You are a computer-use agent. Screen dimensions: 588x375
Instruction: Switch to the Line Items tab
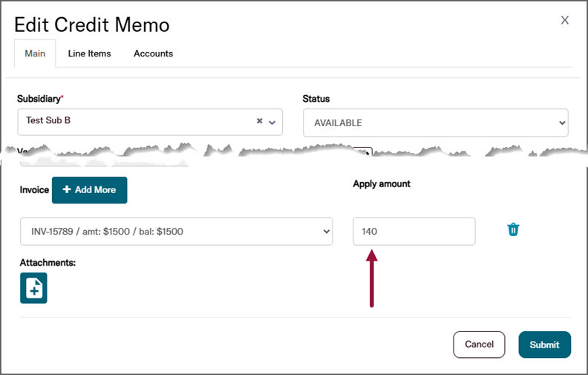point(89,53)
